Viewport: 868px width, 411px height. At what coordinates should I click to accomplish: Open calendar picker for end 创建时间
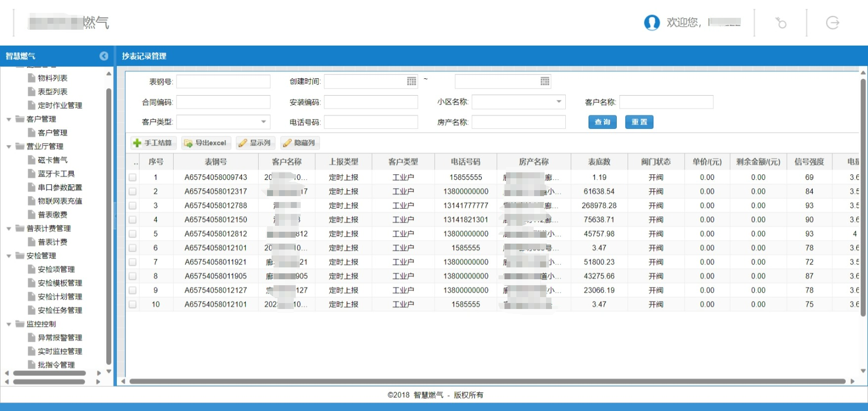pos(545,81)
